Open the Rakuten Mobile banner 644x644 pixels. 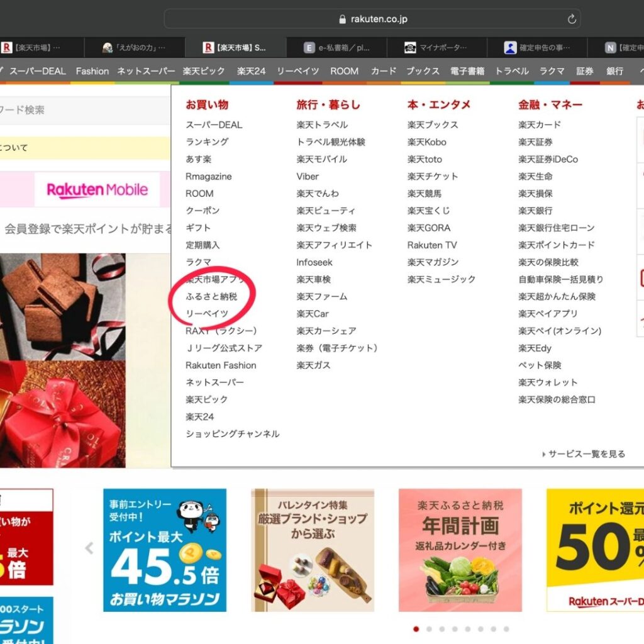(97, 189)
